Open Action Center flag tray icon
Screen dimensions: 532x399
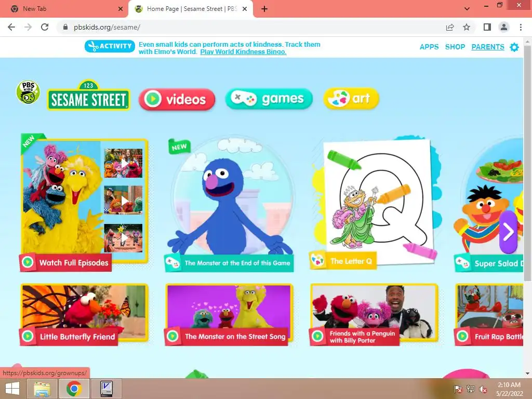pyautogui.click(x=458, y=389)
